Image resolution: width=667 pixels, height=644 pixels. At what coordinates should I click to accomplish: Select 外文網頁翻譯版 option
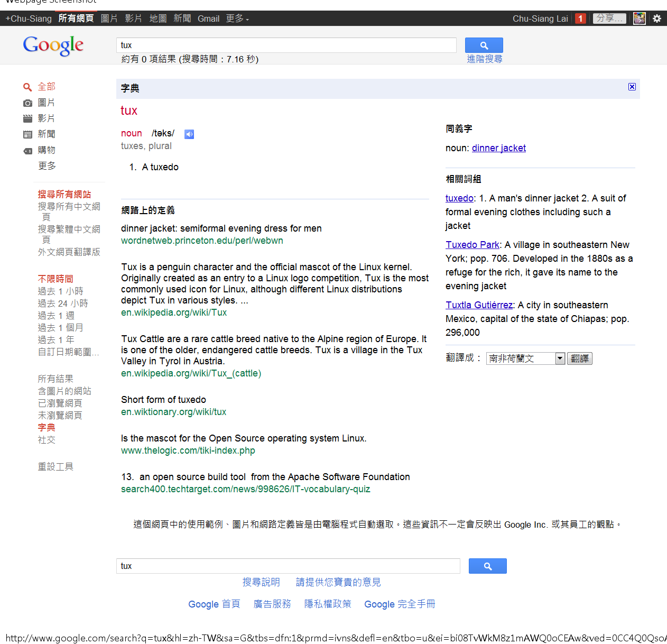(69, 252)
